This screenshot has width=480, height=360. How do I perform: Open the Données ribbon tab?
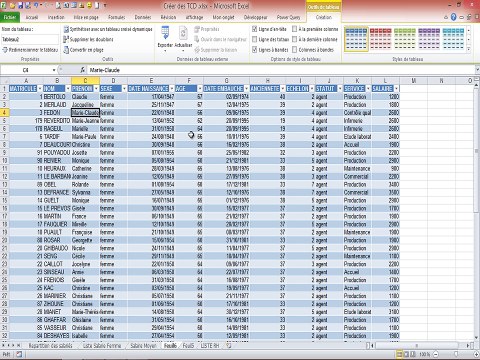pyautogui.click(x=143, y=17)
